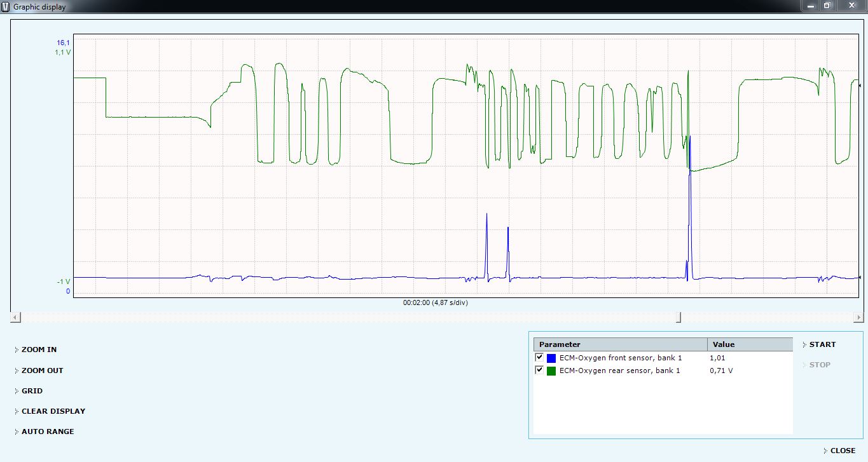Viewport: 868px width, 462px height.
Task: Select the ECM-Oxygen rear sensor row
Action: [619, 370]
